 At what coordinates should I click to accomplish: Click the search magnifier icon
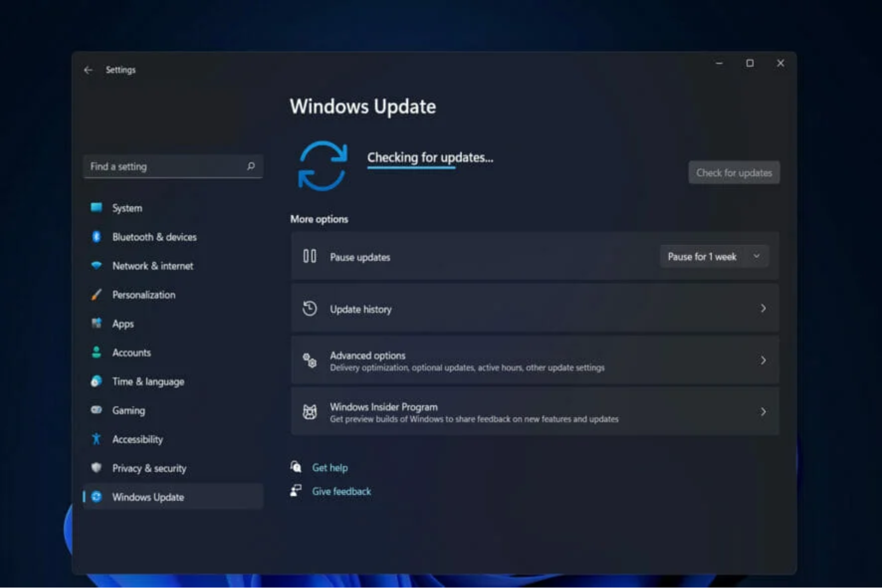[x=251, y=166]
